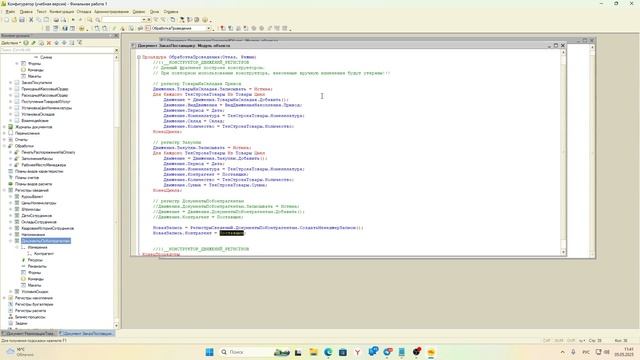The image size is (640, 360).
Task: Click the Save diskette toolbar icon
Action: (22, 20)
